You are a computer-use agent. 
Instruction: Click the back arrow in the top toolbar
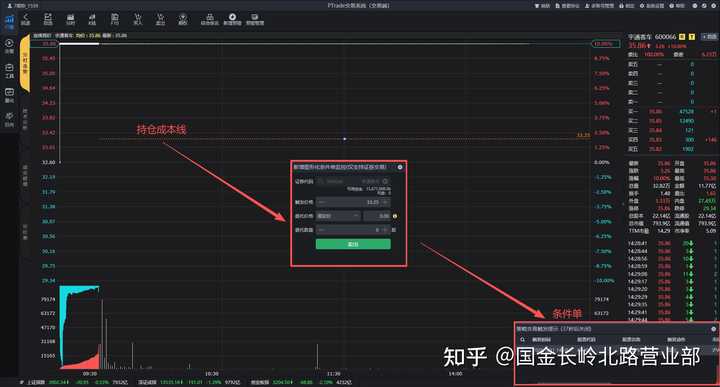26,17
